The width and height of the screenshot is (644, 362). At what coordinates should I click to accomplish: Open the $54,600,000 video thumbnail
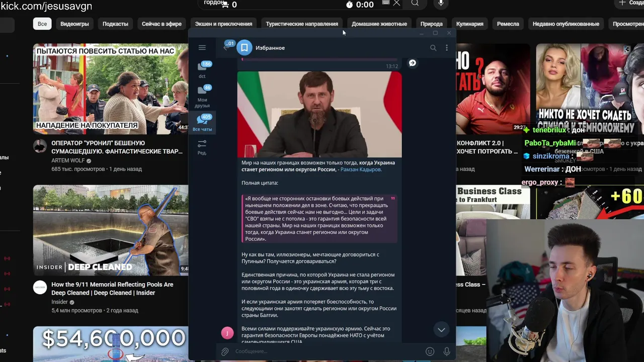pyautogui.click(x=111, y=344)
